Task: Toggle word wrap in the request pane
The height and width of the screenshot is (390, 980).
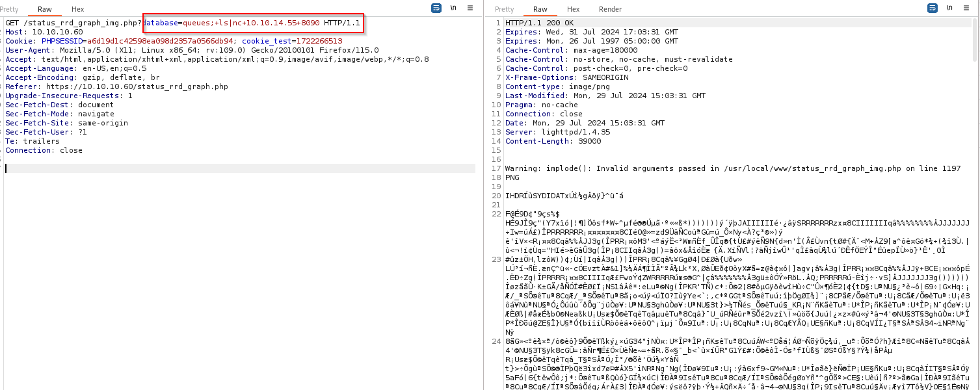Action: (x=436, y=8)
